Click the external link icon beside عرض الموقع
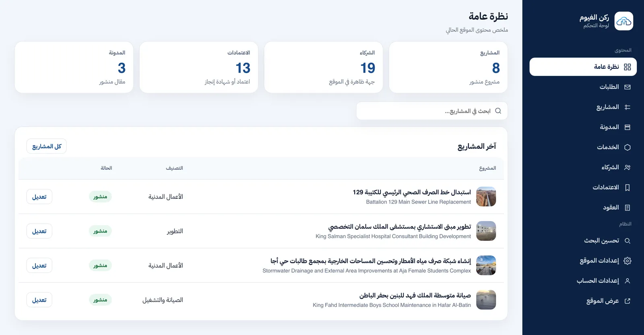The image size is (644, 335). point(627,301)
